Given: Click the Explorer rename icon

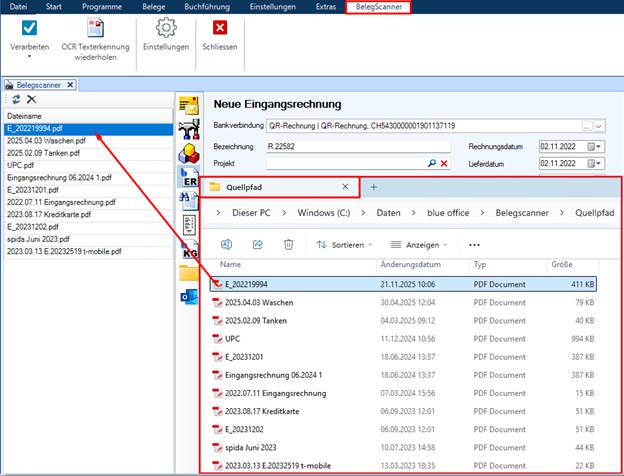Looking at the screenshot, I should (x=226, y=244).
